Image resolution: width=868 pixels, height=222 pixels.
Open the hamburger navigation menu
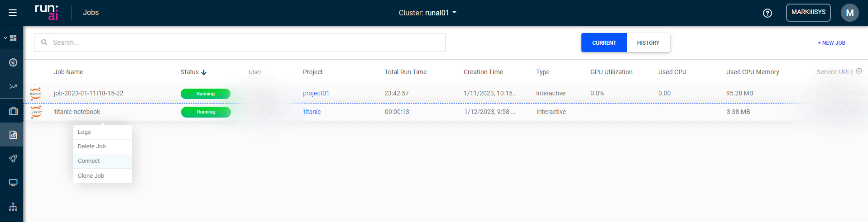tap(12, 12)
